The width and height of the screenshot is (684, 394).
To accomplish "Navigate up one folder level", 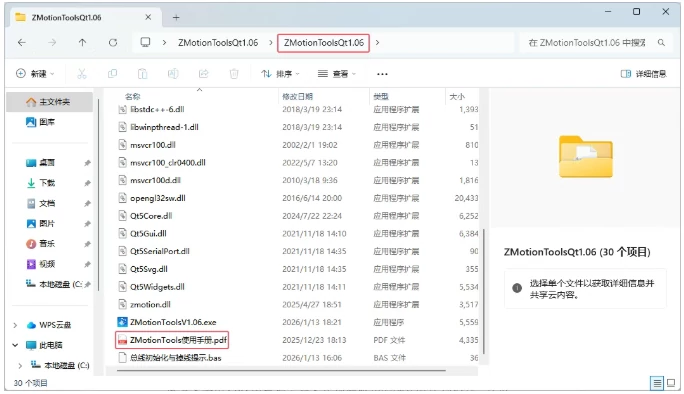I will coord(82,43).
